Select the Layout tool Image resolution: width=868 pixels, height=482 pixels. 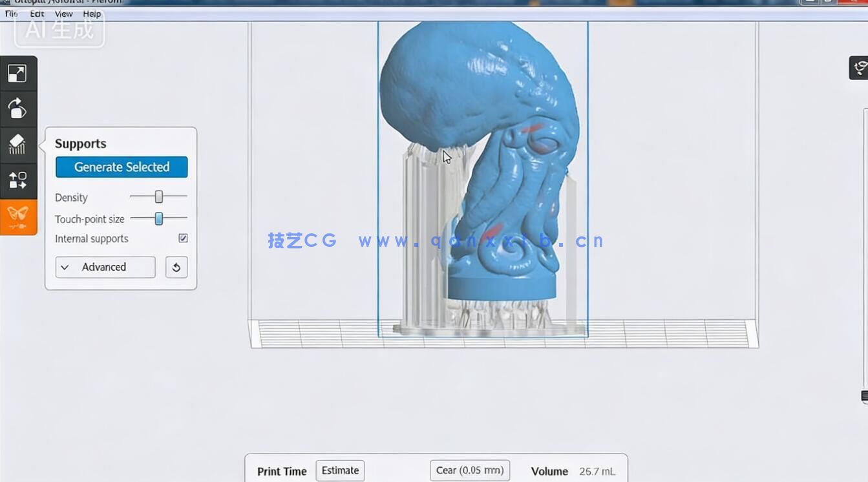pyautogui.click(x=17, y=180)
